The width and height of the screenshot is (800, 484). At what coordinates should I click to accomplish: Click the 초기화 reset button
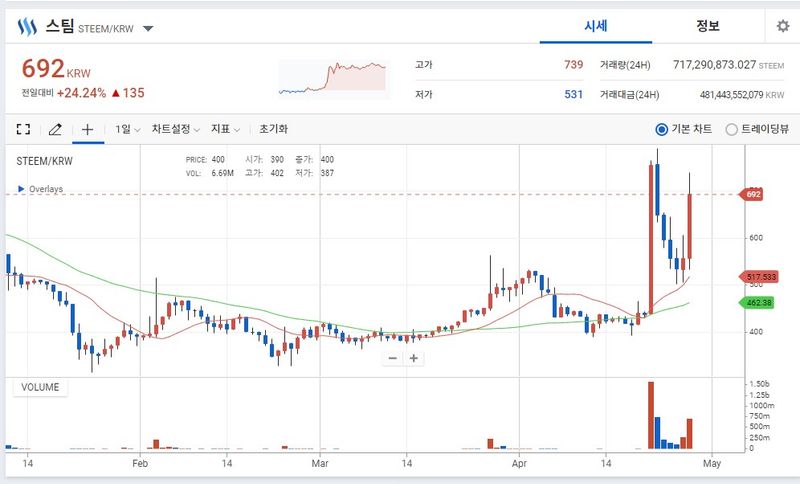273,130
